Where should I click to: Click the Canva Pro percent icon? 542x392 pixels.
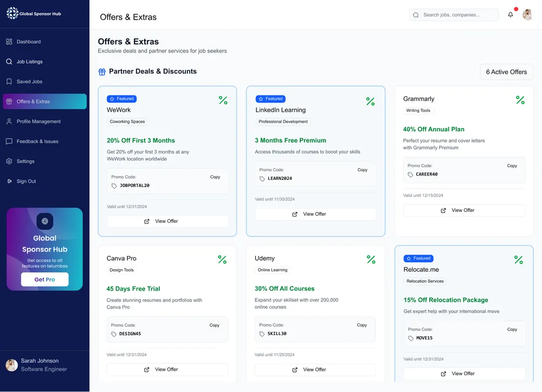point(222,260)
